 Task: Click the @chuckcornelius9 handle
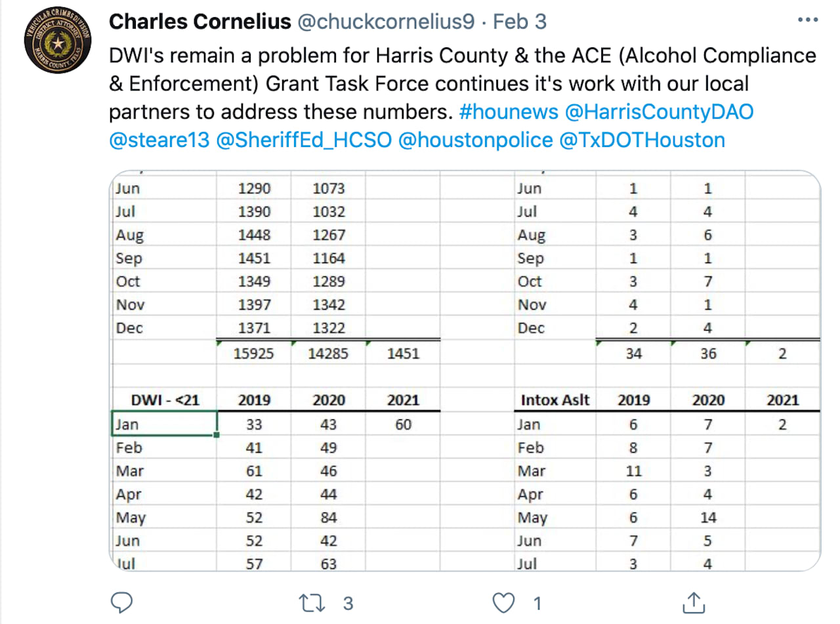tap(386, 22)
